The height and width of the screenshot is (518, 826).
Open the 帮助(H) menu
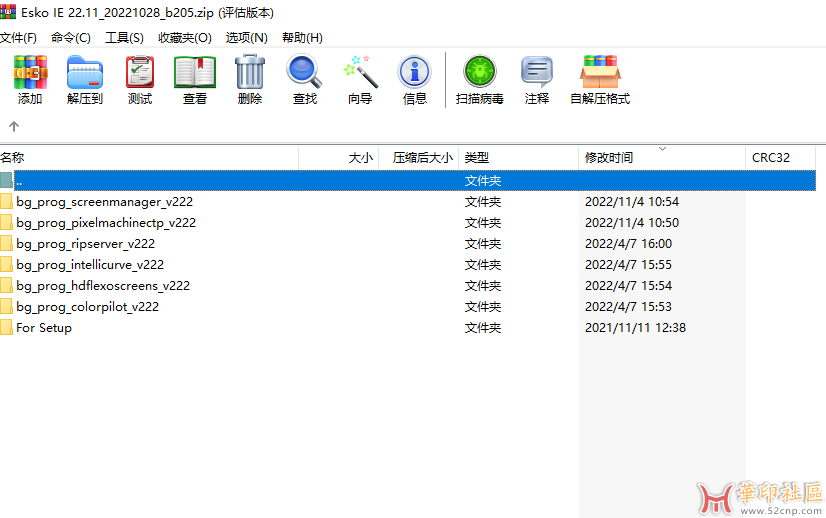(302, 37)
